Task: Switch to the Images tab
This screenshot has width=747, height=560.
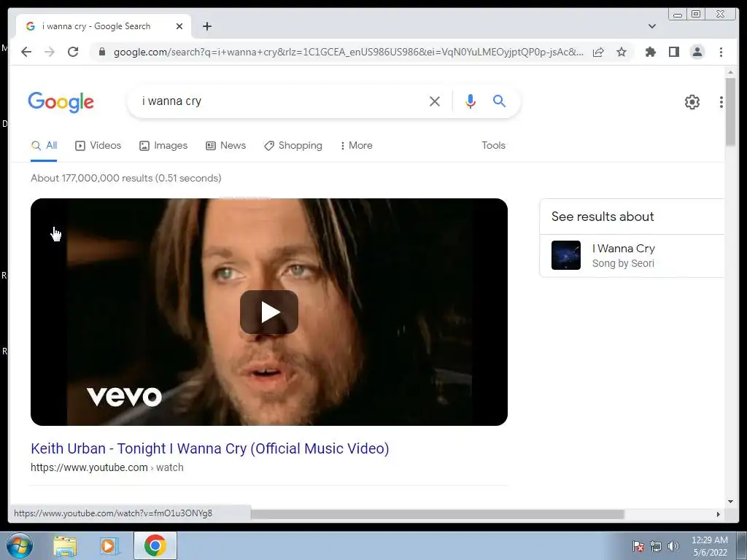Action: coord(163,146)
